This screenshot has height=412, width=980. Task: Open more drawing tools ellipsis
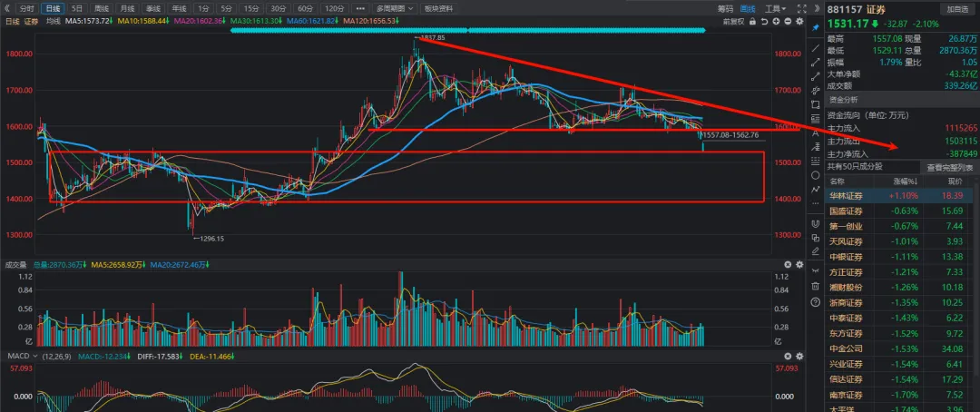pos(815,204)
